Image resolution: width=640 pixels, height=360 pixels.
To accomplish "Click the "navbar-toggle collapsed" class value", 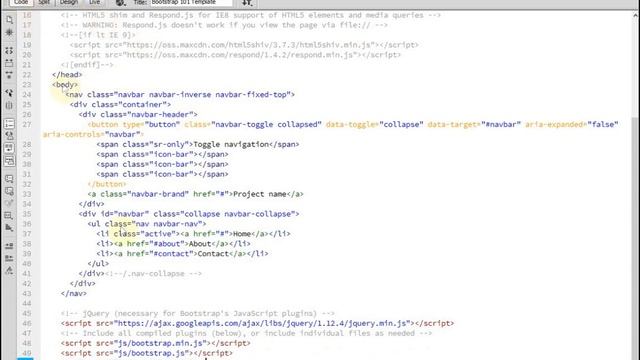I will [266, 124].
